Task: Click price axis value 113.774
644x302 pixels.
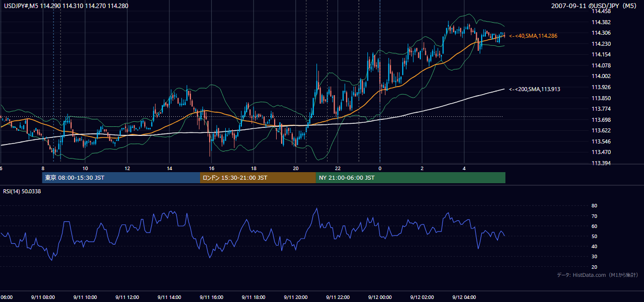Action: pyautogui.click(x=601, y=109)
